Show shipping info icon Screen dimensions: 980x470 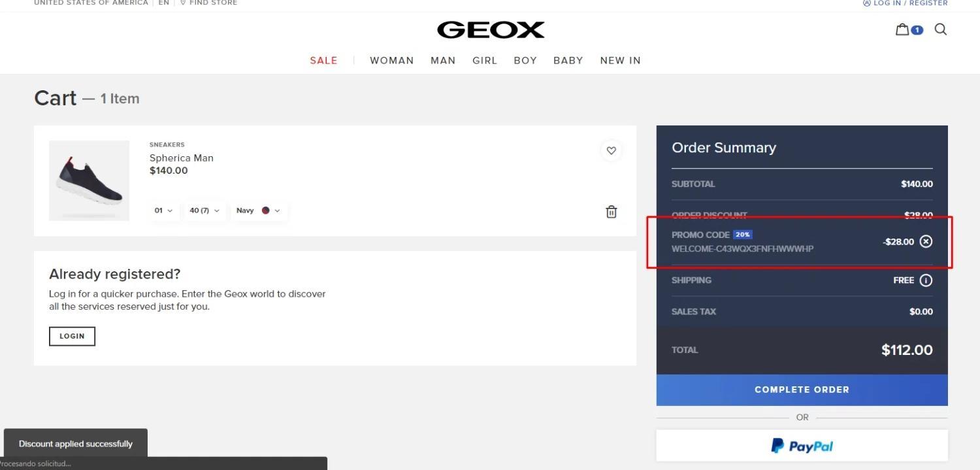[x=926, y=280]
